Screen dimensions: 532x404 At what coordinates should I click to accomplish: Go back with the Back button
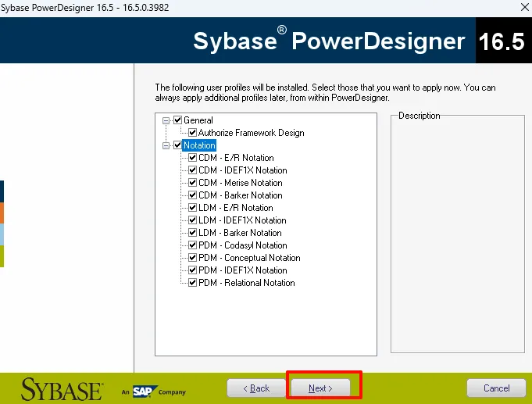[x=256, y=388]
